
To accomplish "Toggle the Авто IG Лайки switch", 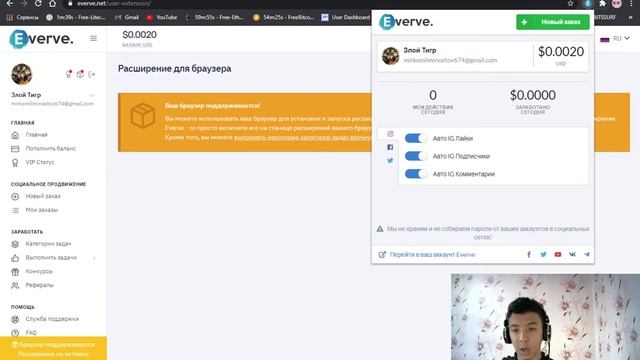I will [x=416, y=138].
